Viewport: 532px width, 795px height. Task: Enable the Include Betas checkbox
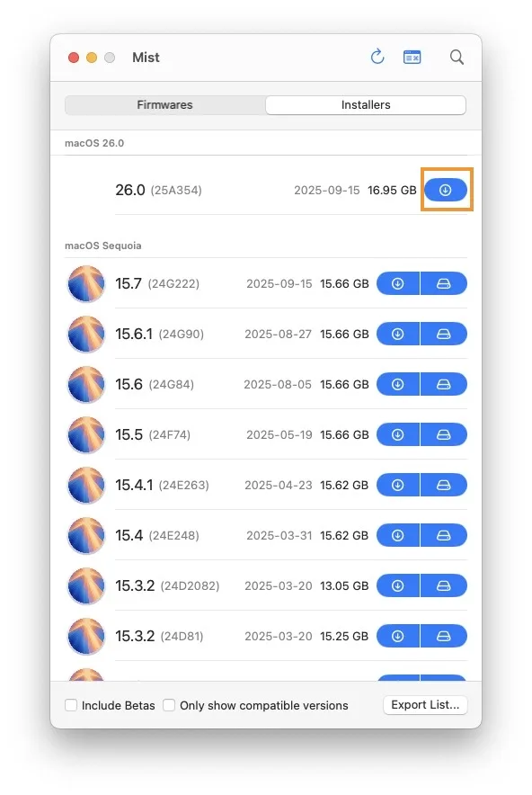(x=71, y=705)
